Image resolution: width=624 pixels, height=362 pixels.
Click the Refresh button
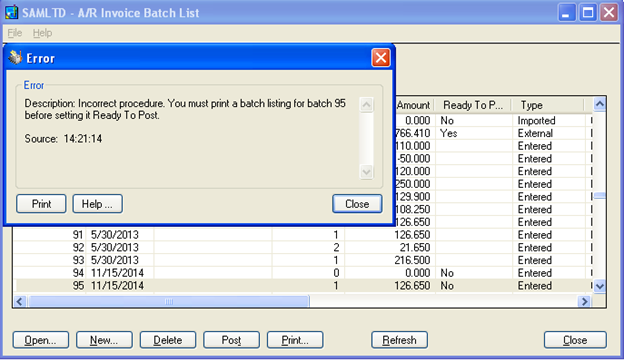pos(400,340)
